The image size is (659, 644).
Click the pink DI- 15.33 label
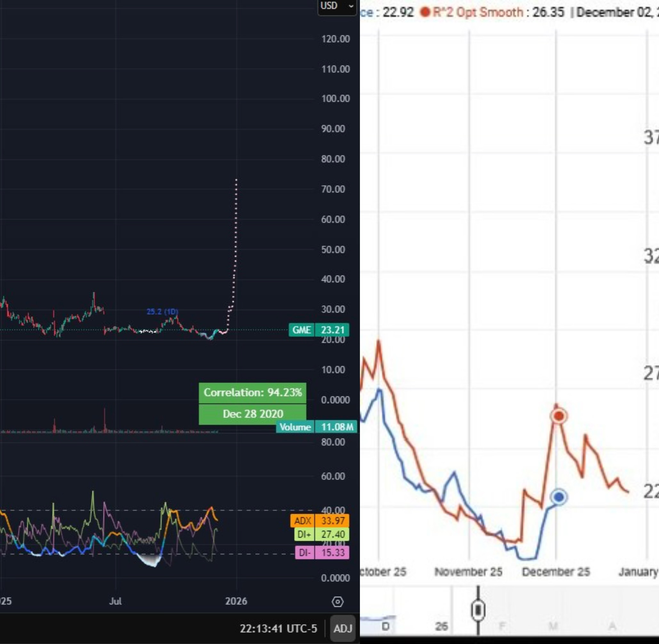coord(322,553)
